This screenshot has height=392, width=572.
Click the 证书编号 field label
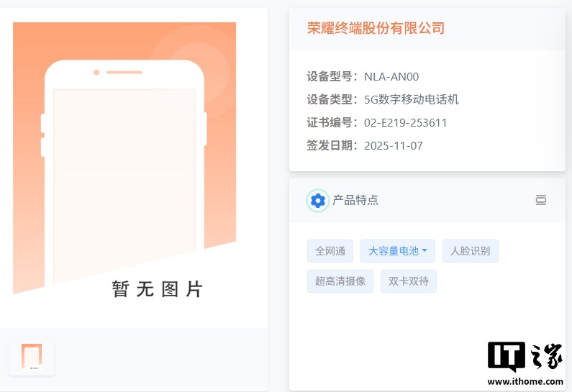(x=332, y=123)
